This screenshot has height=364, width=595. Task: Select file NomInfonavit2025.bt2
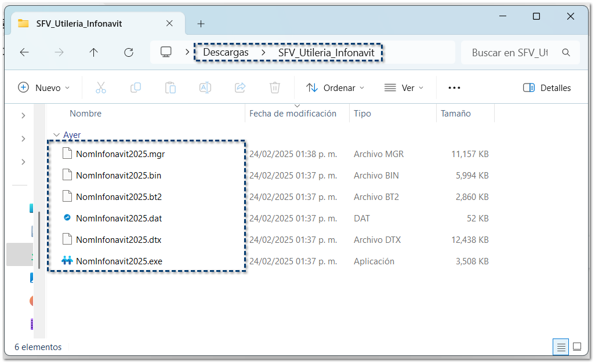pyautogui.click(x=119, y=197)
